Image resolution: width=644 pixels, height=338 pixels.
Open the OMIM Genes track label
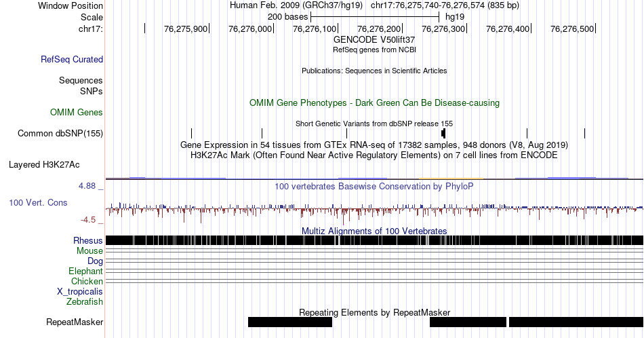(77, 112)
